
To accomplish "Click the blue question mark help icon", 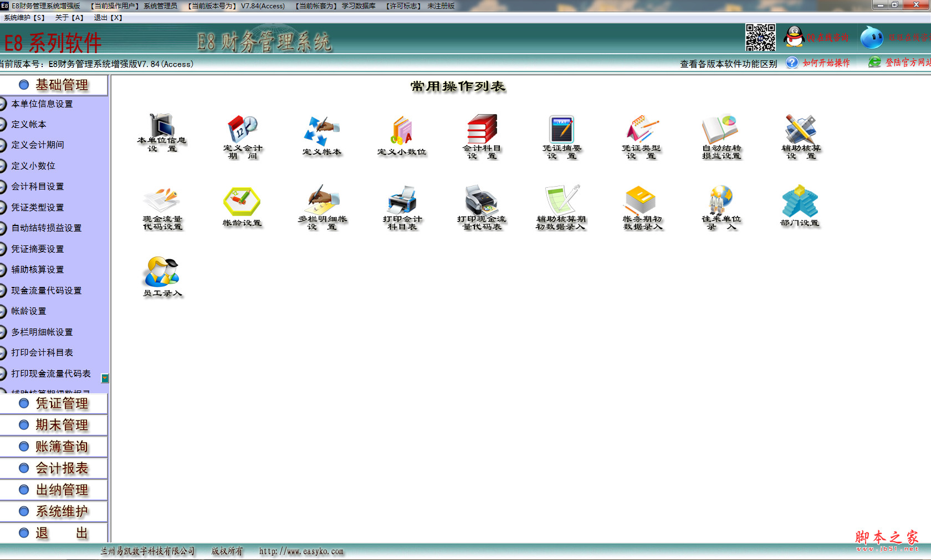I will 792,63.
